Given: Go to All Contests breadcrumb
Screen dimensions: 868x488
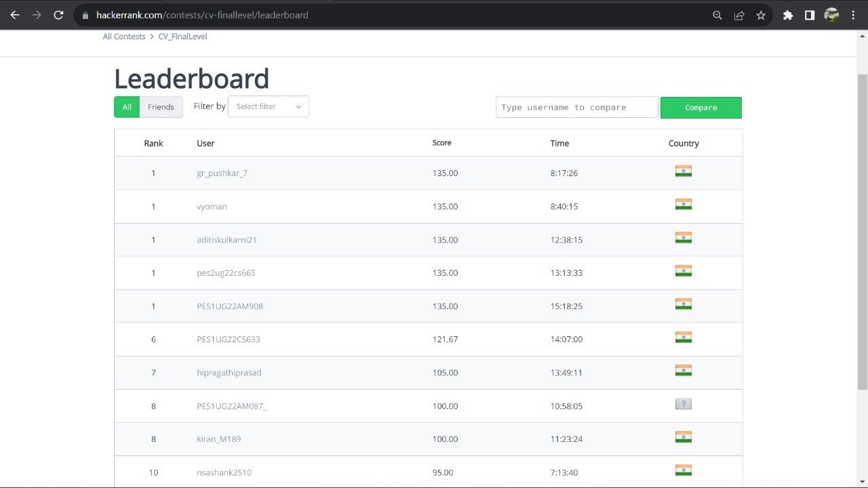Looking at the screenshot, I should pyautogui.click(x=124, y=37).
